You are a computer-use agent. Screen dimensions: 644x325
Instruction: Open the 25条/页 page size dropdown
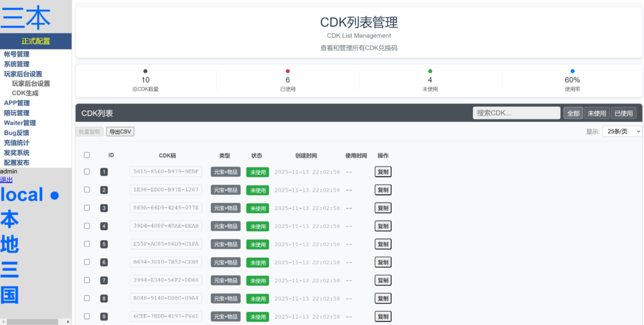click(621, 131)
